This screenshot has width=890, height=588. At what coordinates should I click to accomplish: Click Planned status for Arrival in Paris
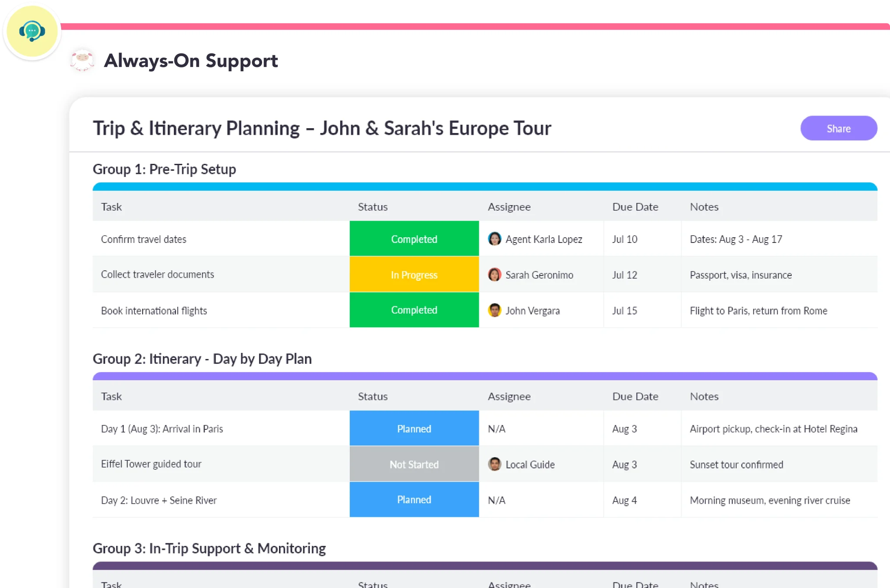pyautogui.click(x=414, y=429)
